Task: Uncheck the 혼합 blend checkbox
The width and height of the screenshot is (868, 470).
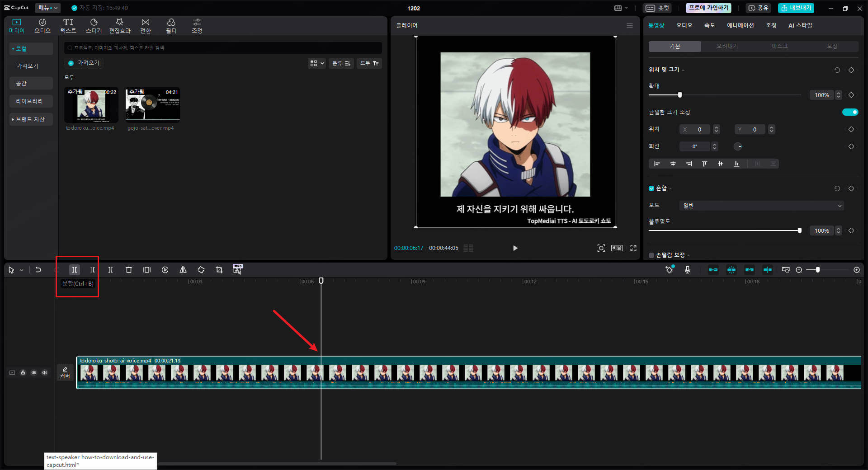Action: 651,188
